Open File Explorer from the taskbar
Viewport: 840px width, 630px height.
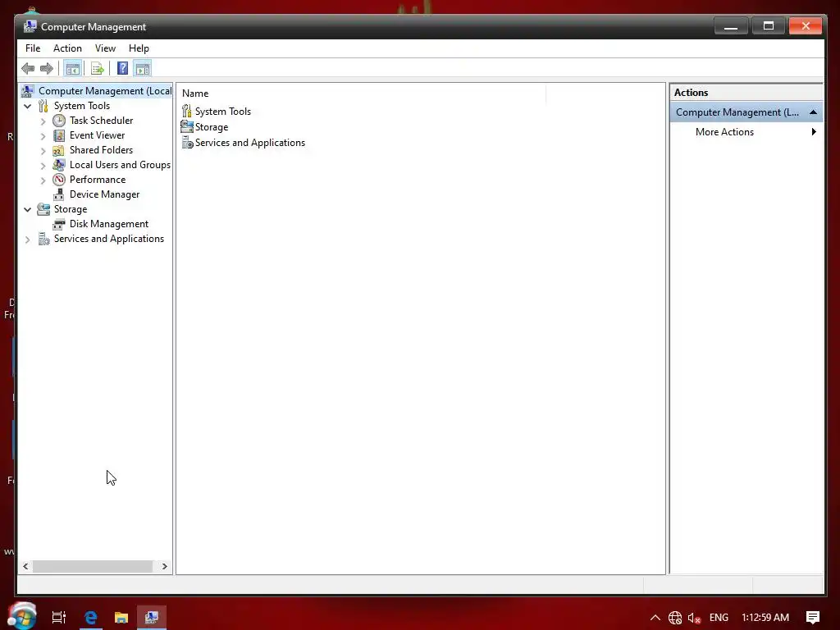point(121,617)
